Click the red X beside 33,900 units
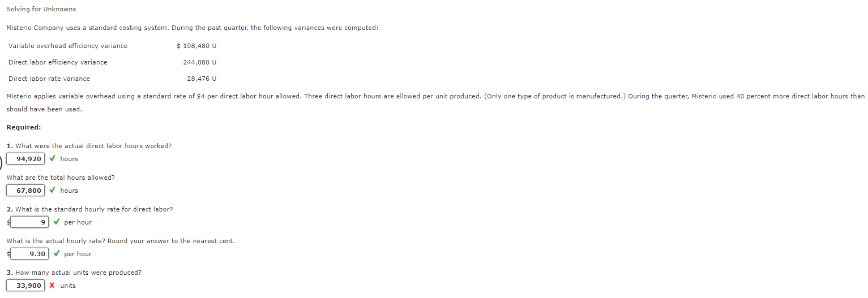Screen dimensions: 868x298 [x=52, y=286]
